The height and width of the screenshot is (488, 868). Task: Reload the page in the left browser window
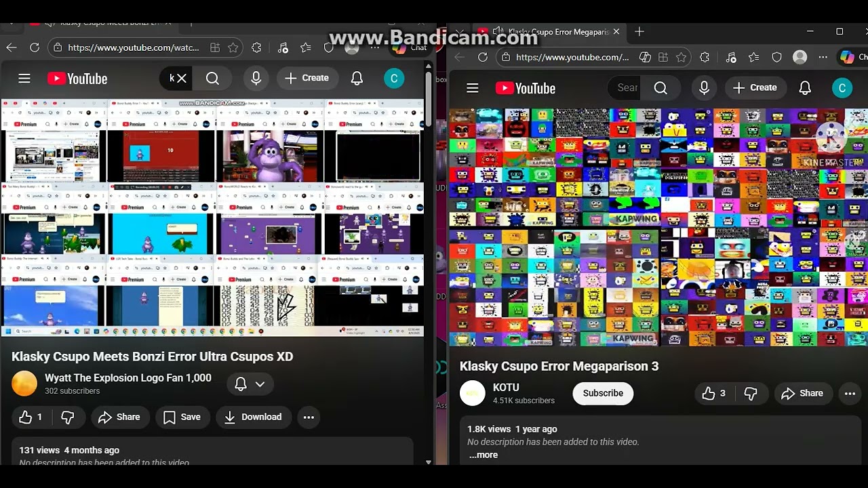click(35, 47)
